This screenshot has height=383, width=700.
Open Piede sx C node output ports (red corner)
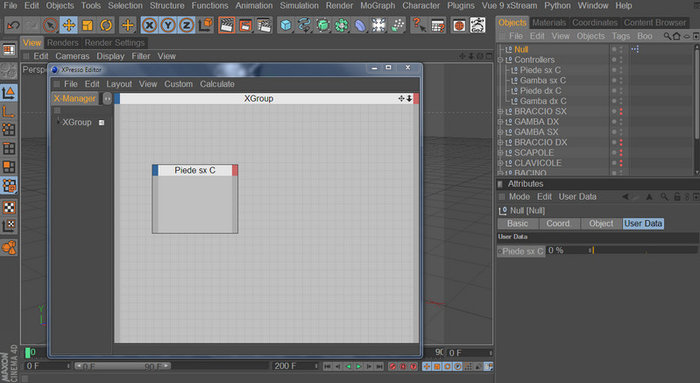click(x=235, y=170)
